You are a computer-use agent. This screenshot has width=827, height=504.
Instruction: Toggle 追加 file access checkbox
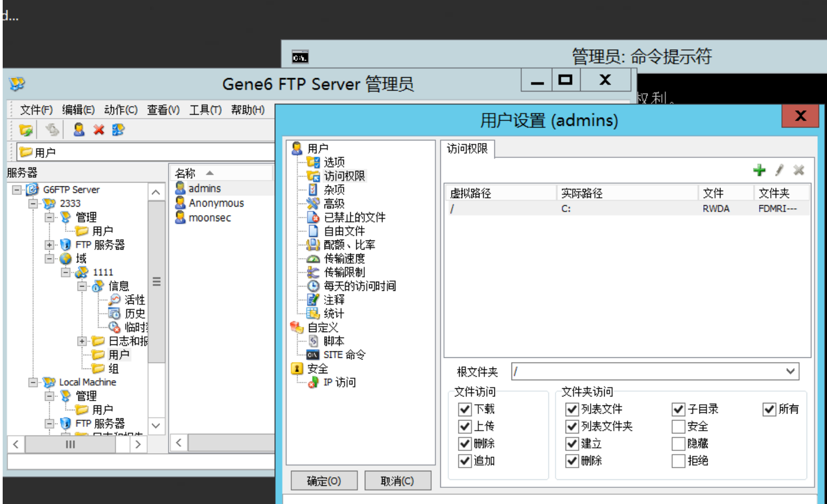(x=465, y=461)
